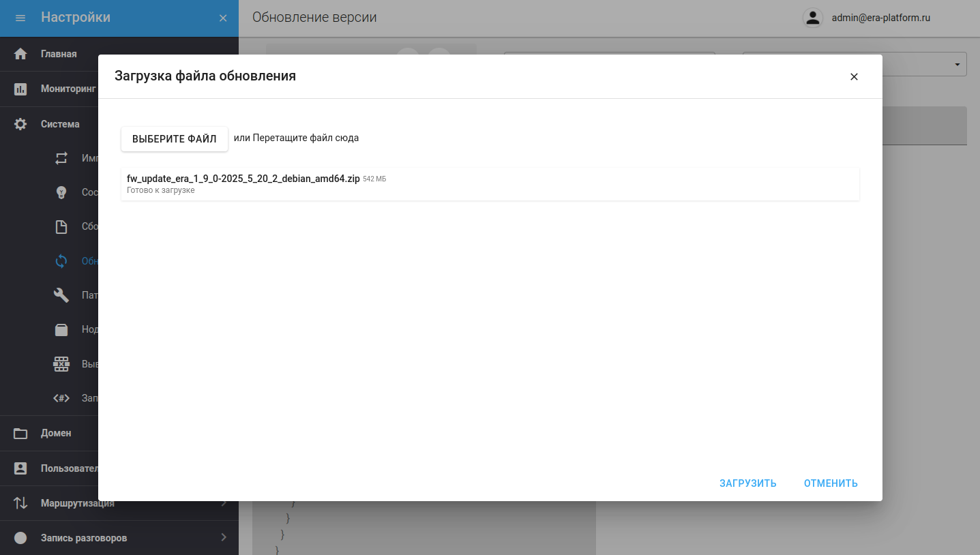The width and height of the screenshot is (980, 555).
Task: Click ЗАГРУЗИТЬ to upload the file
Action: 747,483
